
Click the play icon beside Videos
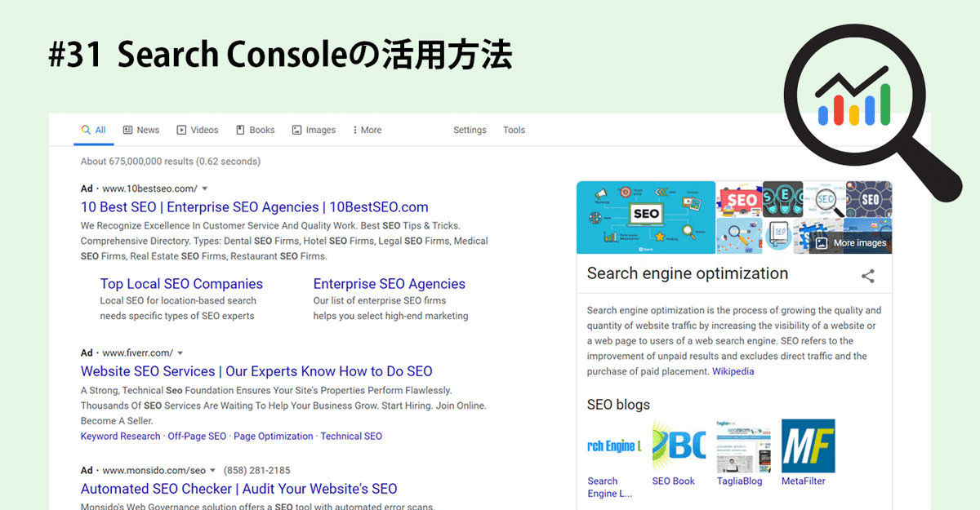(181, 130)
